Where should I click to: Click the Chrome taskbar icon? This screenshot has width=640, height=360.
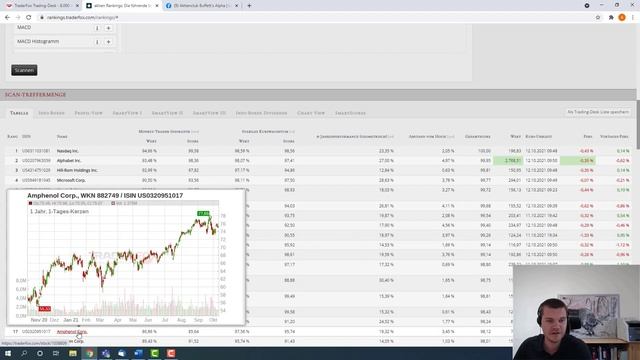click(89, 353)
